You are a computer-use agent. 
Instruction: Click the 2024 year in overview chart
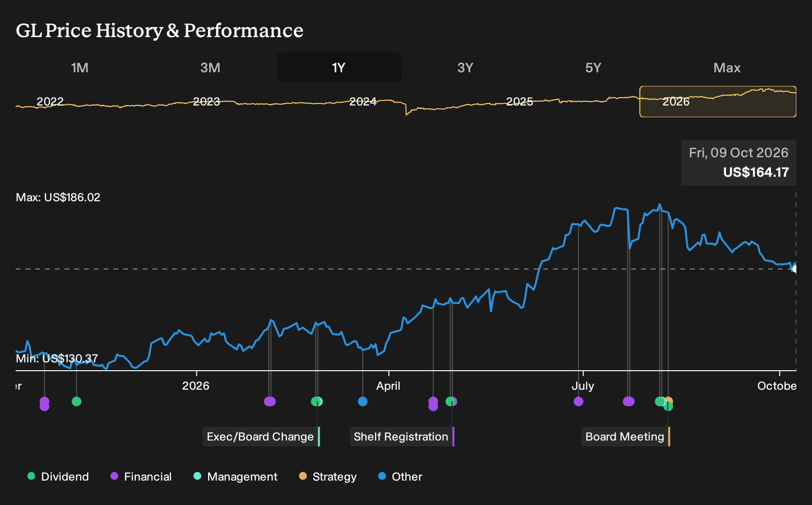(x=363, y=102)
